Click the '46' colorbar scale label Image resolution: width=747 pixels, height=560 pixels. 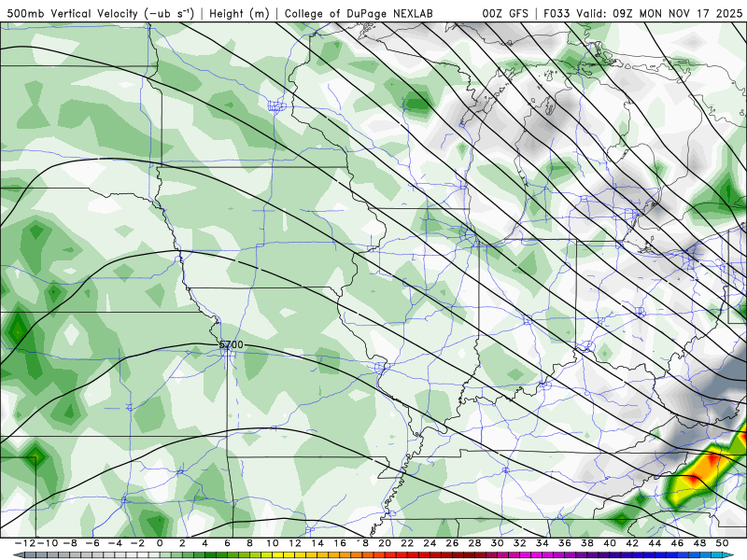point(677,543)
